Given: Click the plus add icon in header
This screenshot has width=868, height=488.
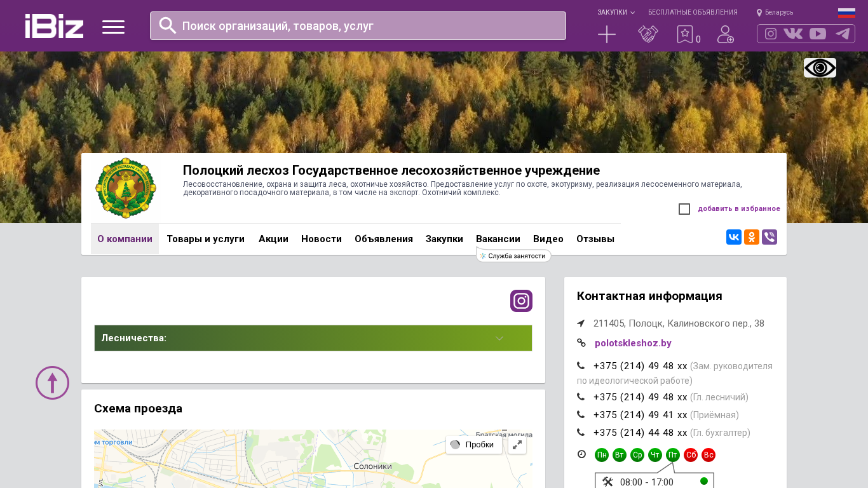Looking at the screenshot, I should pyautogui.click(x=607, y=34).
